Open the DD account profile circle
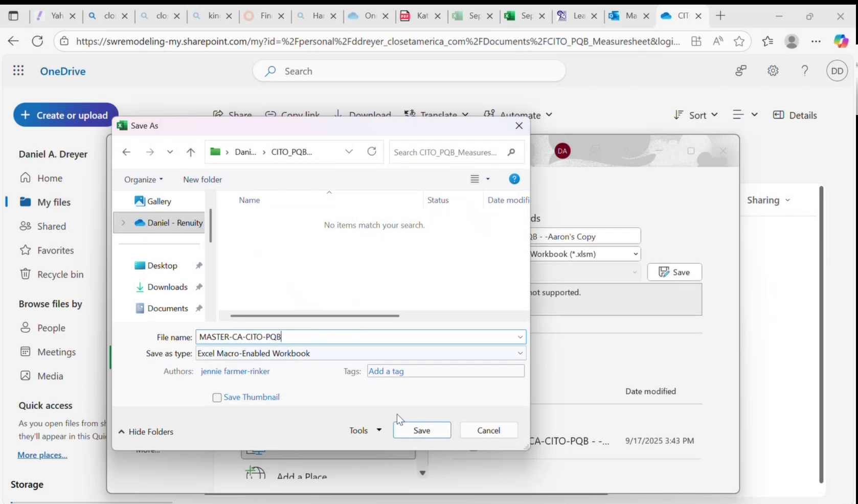The image size is (858, 504). tap(837, 71)
